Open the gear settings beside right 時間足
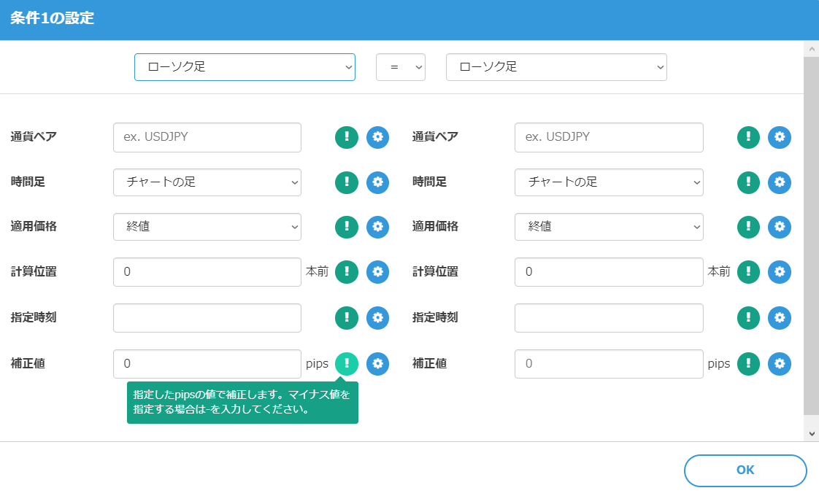The height and width of the screenshot is (504, 819). tap(780, 182)
